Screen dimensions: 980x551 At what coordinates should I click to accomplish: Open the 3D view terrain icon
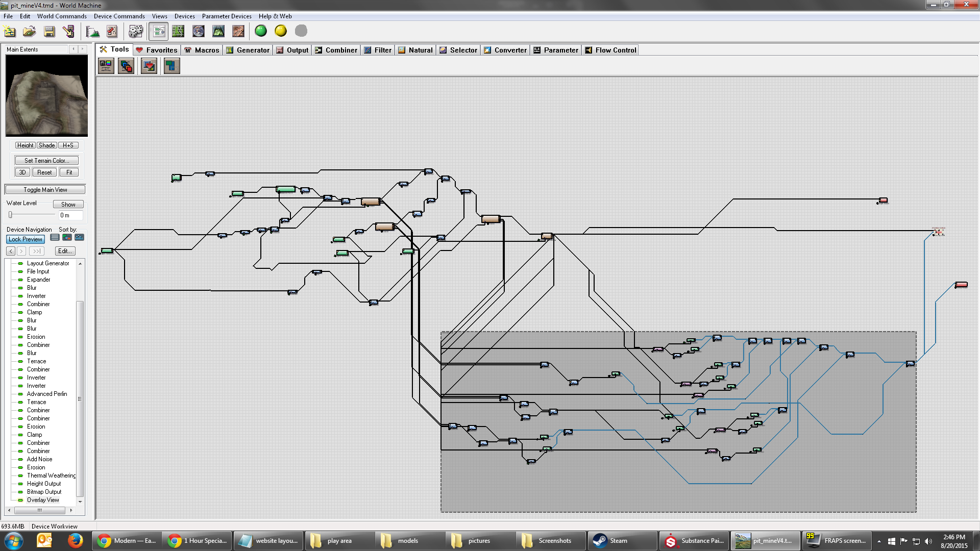point(218,32)
